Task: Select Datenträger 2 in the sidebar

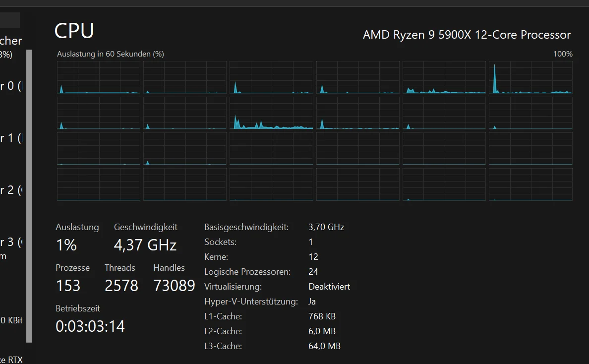Action: 11,190
